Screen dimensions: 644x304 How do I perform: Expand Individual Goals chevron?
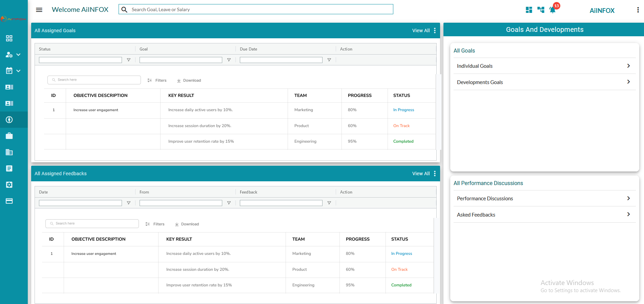coord(628,66)
